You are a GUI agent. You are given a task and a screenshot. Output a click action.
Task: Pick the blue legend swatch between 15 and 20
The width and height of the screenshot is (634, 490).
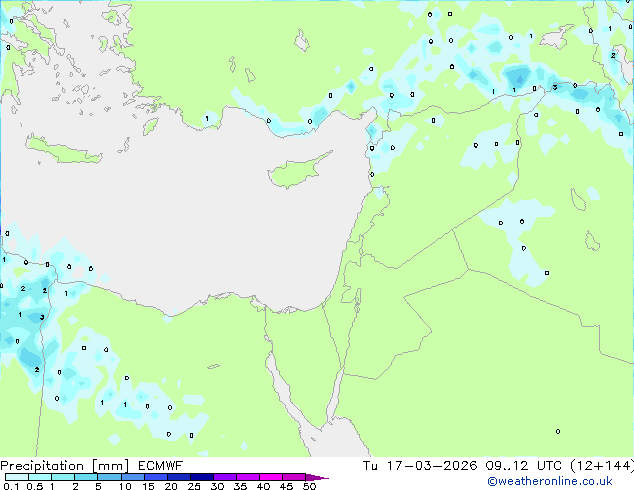click(156, 477)
